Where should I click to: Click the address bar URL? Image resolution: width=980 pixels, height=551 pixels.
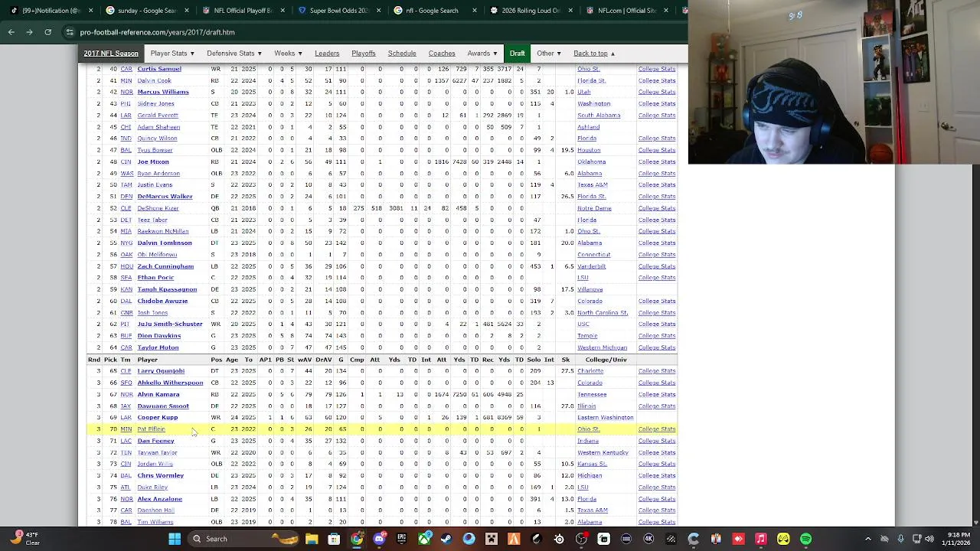click(157, 32)
